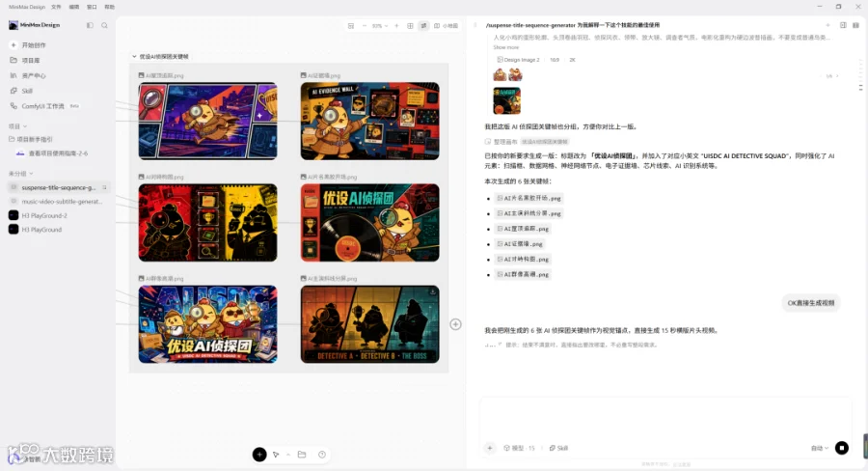The width and height of the screenshot is (868, 471).
Task: Open first small chicken reference thumbnail
Action: [x=500, y=75]
